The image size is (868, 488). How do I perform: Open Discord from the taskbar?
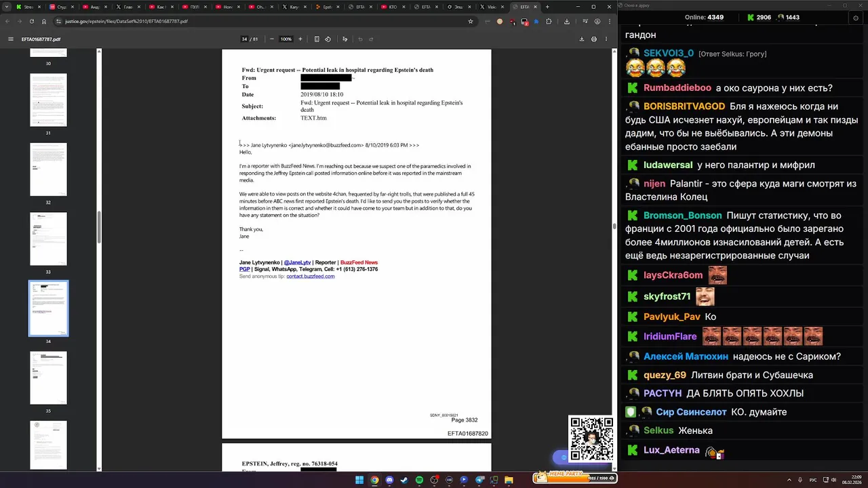coord(389,481)
